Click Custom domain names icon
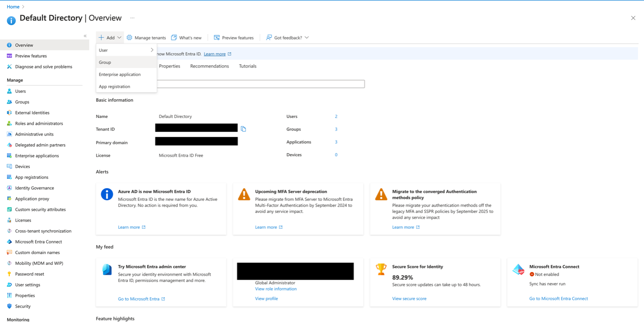 [x=9, y=253]
